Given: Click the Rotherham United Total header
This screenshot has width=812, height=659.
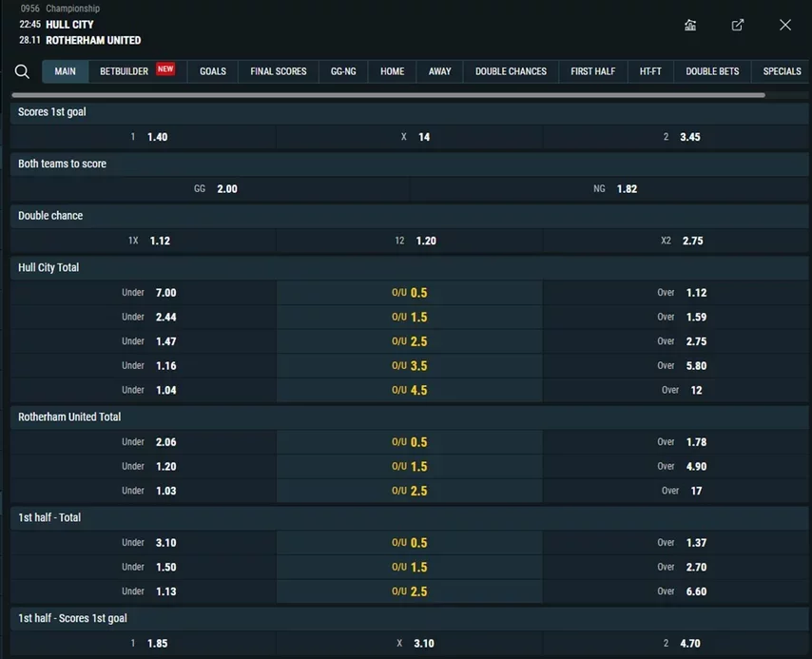Looking at the screenshot, I should coord(410,417).
